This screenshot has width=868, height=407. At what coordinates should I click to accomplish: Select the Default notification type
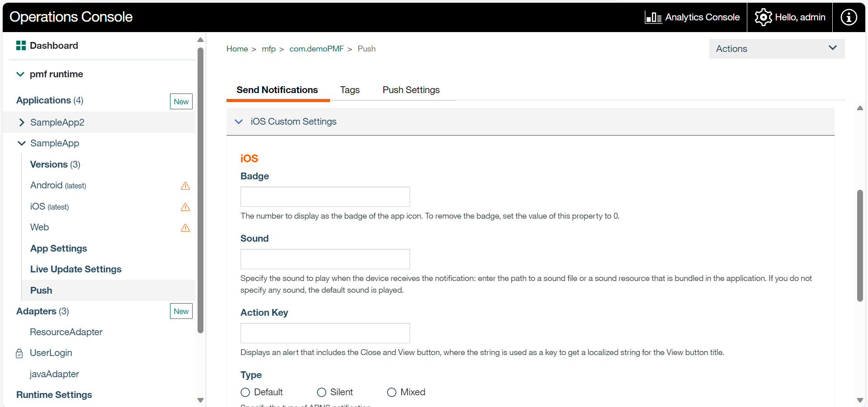(x=245, y=392)
